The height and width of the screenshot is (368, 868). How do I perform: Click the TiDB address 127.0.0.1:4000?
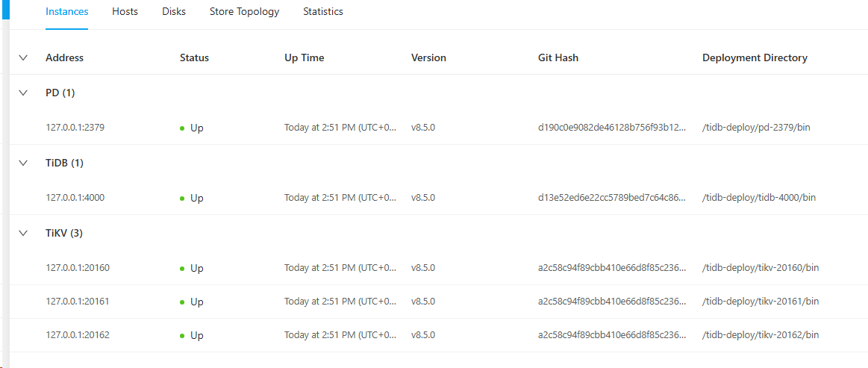[x=75, y=198]
